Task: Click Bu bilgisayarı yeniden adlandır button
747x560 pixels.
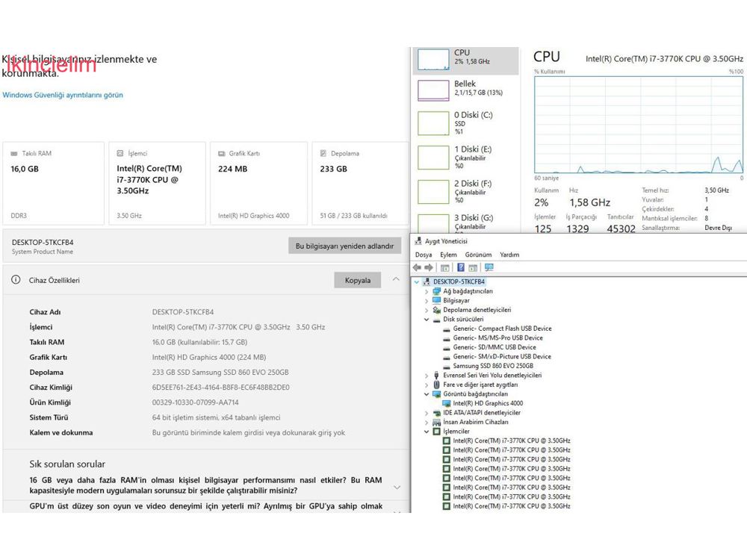Action: pyautogui.click(x=344, y=246)
